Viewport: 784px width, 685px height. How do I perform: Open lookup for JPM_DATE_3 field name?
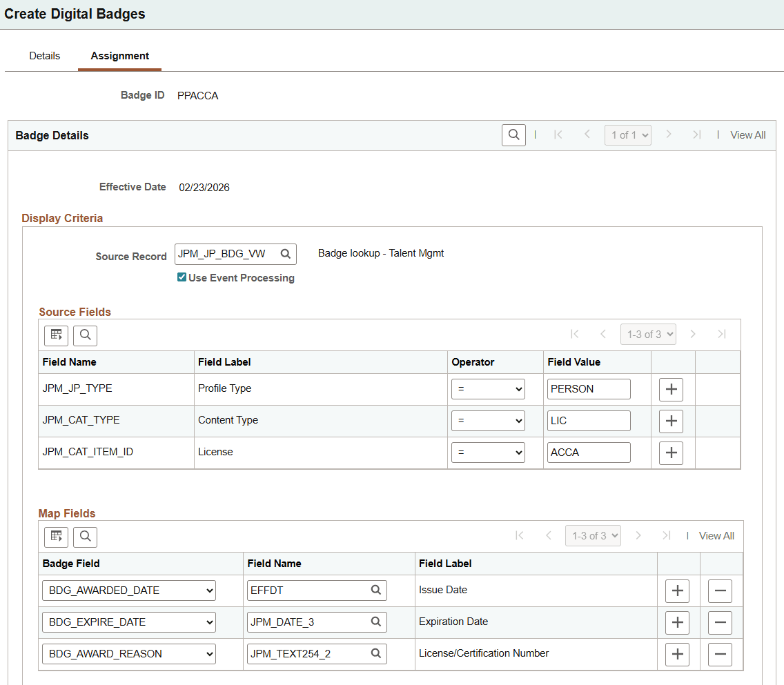pos(376,622)
